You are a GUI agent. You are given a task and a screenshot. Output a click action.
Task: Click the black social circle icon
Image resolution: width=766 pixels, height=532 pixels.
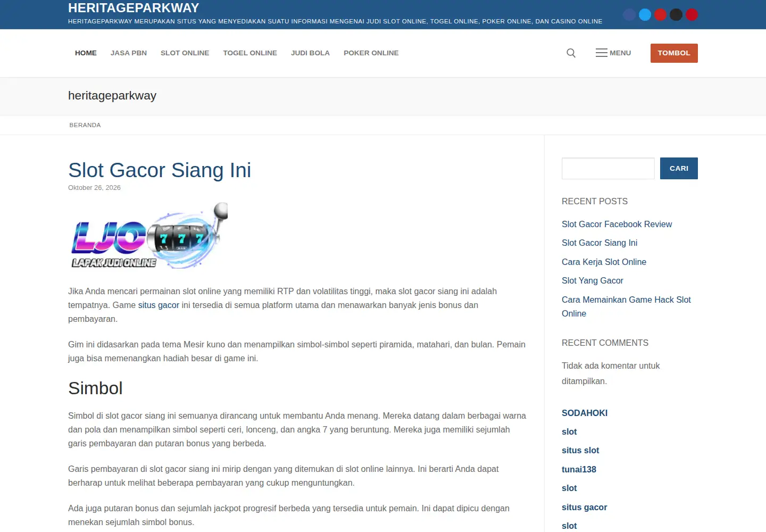click(676, 15)
